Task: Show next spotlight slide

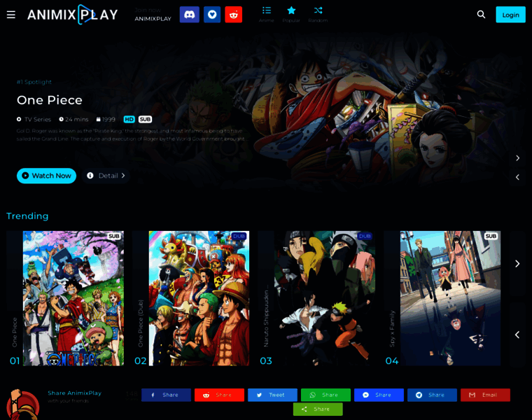Action: (x=517, y=158)
